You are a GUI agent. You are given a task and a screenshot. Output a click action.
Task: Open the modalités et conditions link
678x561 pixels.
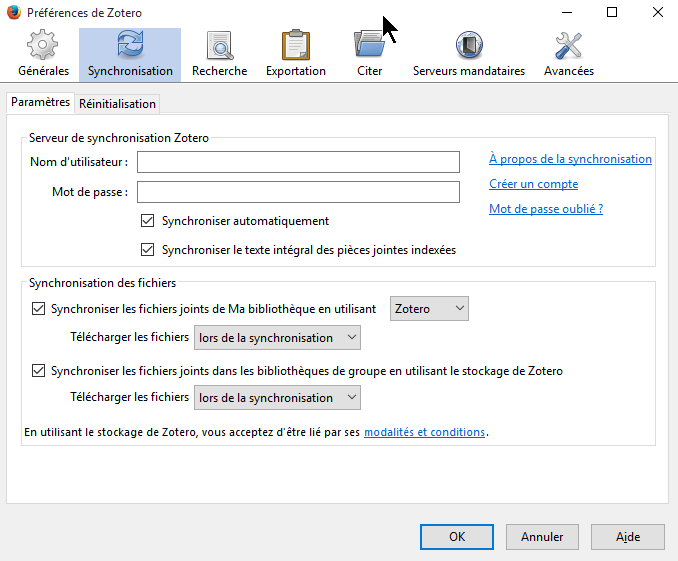424,432
